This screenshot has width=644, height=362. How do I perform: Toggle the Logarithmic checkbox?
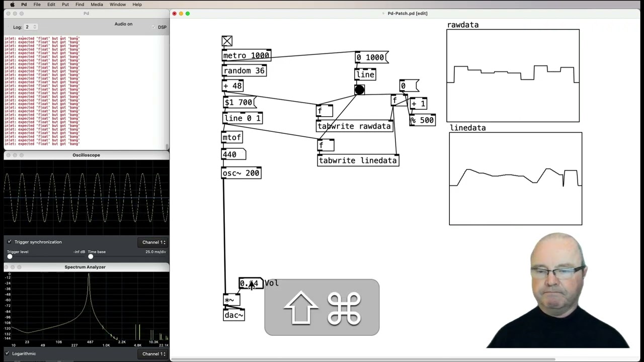coord(7,353)
